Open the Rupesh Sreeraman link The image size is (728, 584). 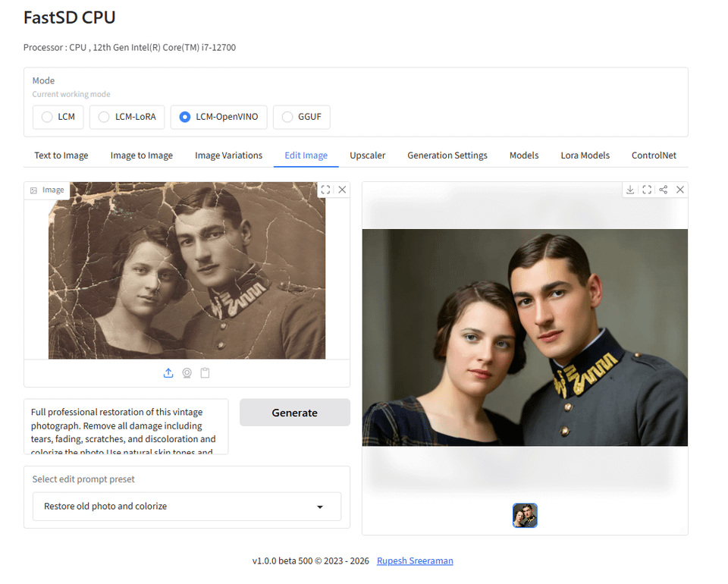[415, 560]
